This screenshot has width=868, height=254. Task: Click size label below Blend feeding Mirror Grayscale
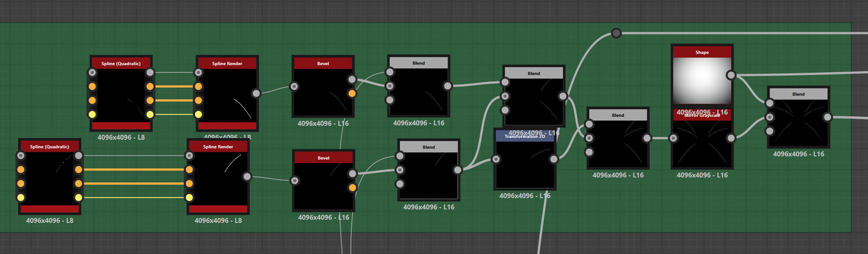[x=618, y=175]
